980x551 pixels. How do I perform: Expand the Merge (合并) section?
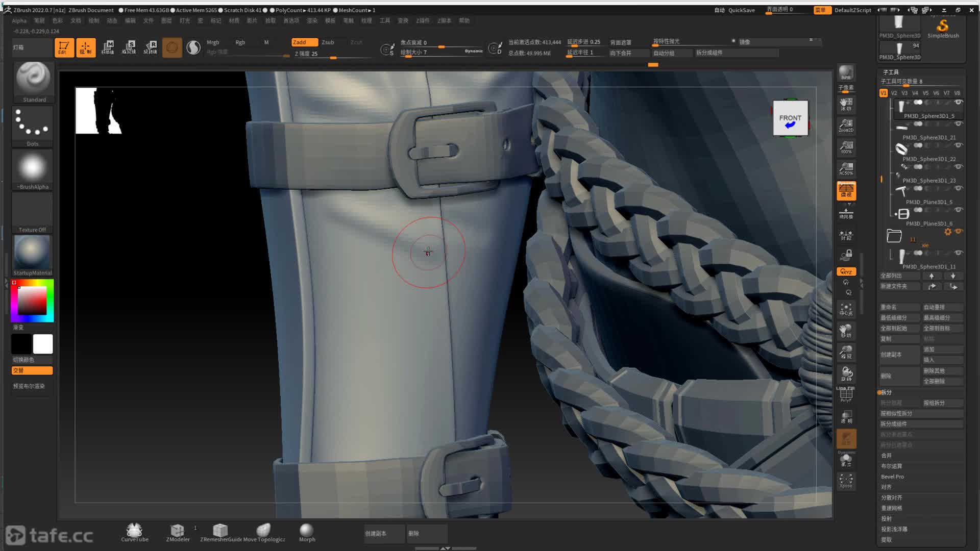887,456
